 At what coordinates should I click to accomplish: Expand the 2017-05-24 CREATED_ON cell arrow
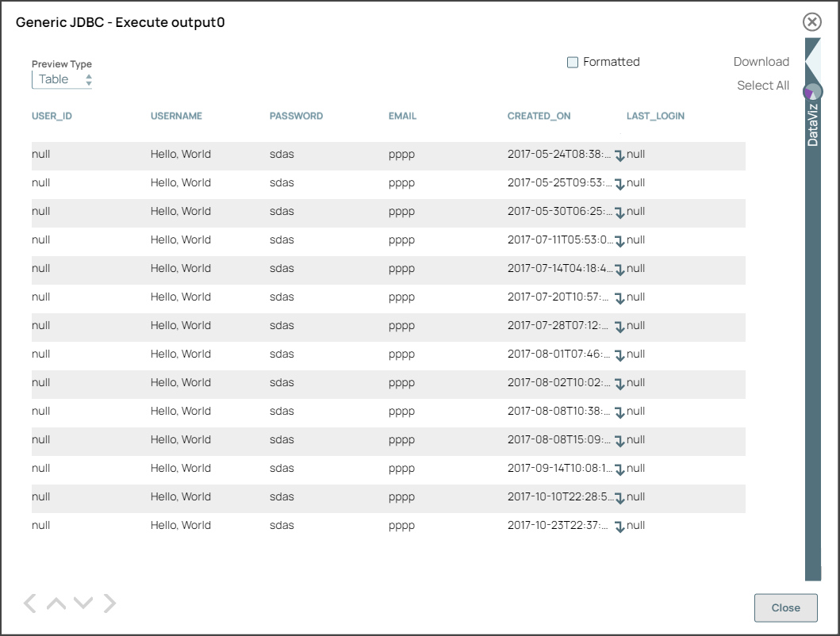pos(619,155)
